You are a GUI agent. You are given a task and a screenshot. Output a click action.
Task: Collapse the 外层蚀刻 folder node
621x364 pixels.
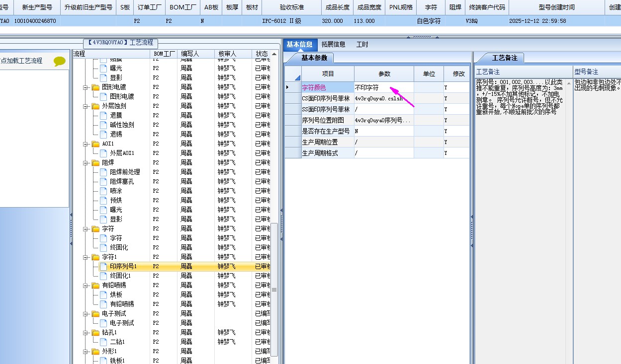pos(86,106)
